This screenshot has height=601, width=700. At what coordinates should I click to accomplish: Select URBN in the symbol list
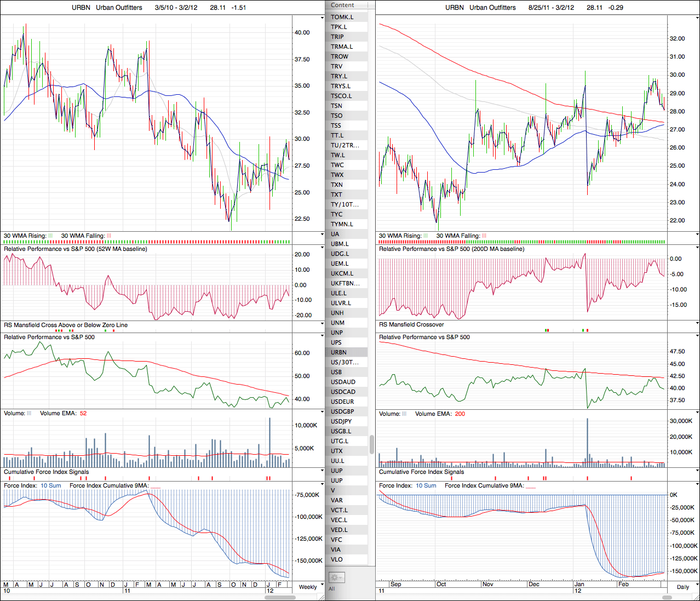coord(338,352)
